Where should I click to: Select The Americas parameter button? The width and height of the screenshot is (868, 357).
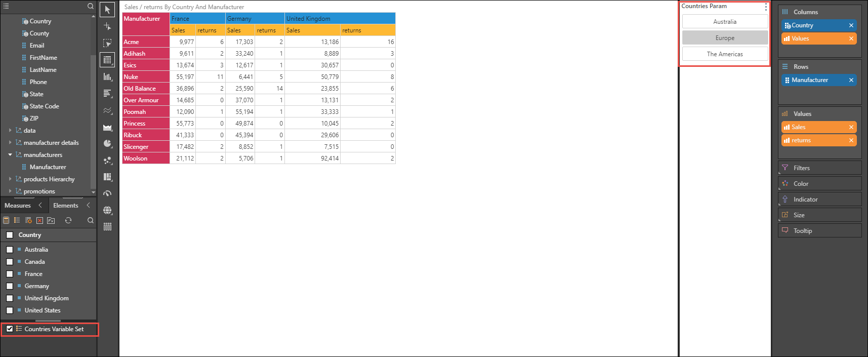pos(725,54)
